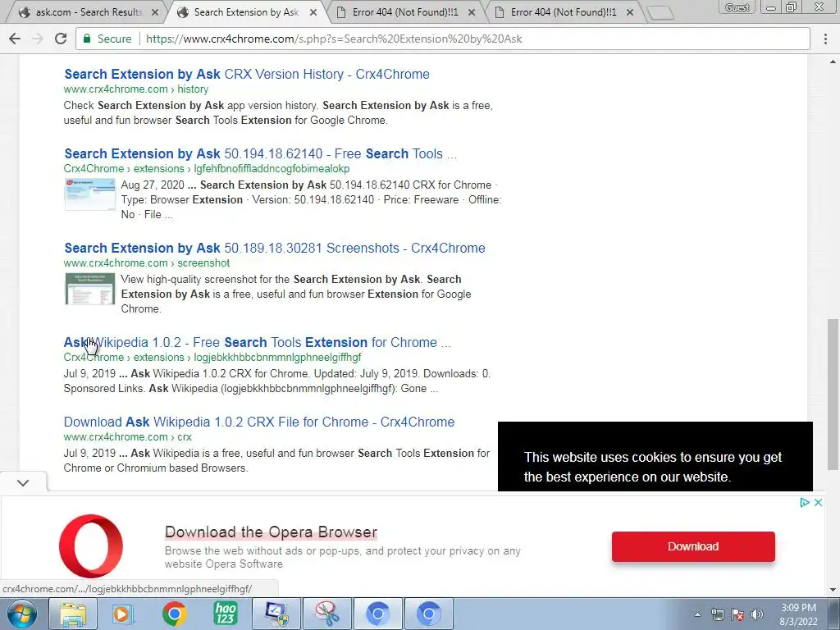Click scrollbar up arrow
The width and height of the screenshot is (840, 630).
tap(833, 61)
